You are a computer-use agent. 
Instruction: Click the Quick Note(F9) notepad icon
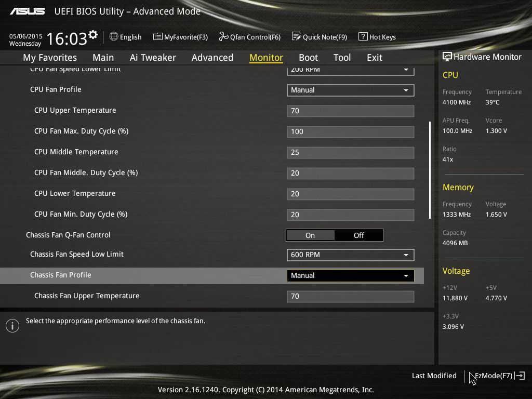click(x=296, y=37)
